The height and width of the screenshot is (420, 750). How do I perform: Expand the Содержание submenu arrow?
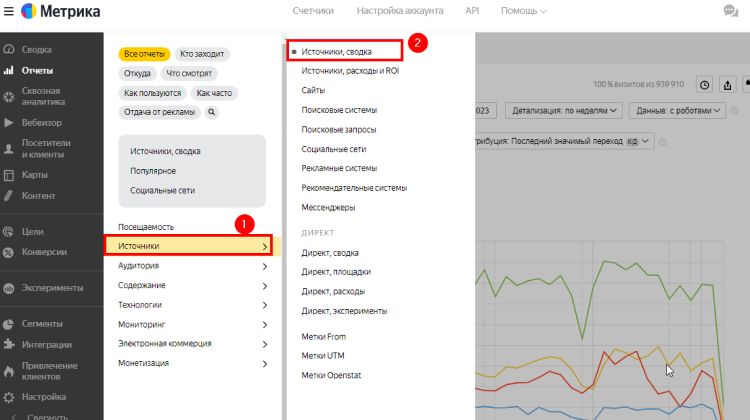pos(265,286)
